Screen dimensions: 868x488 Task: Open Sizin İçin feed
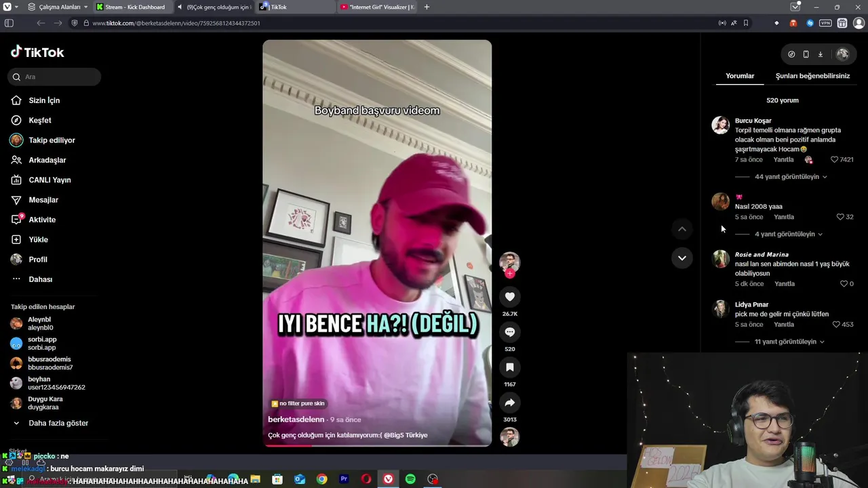pyautogui.click(x=44, y=100)
